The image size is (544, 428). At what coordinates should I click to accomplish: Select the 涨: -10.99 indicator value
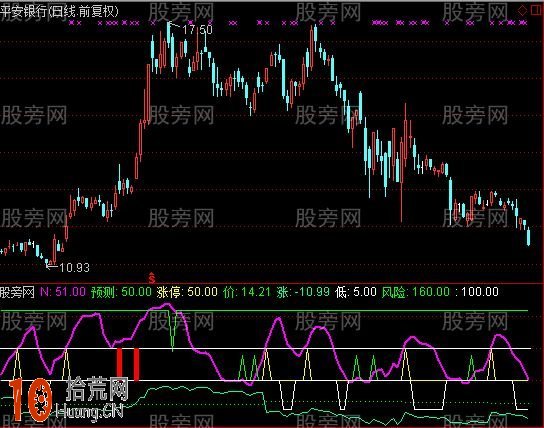[x=303, y=292]
